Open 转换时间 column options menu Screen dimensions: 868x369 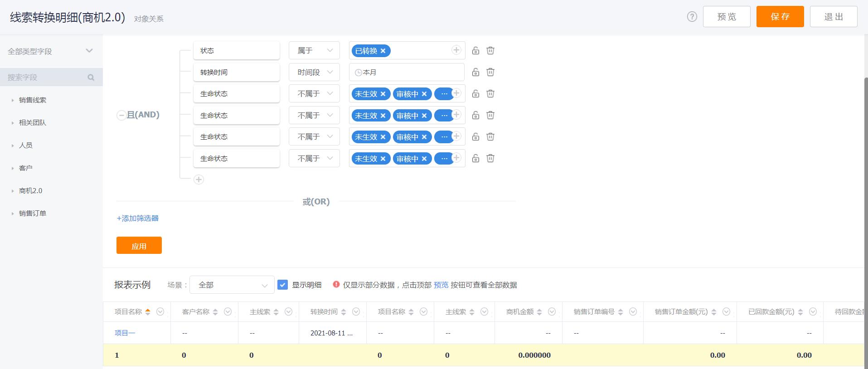tap(356, 311)
